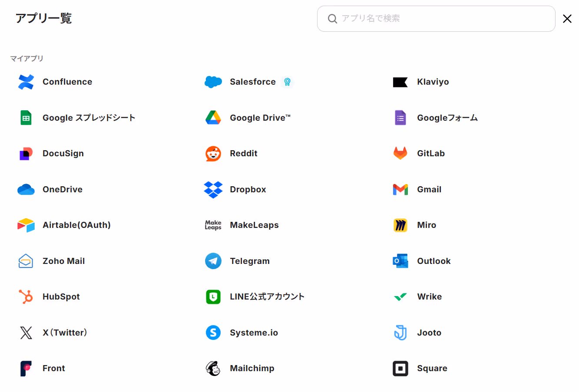Choose the Systeme.io name text

254,333
